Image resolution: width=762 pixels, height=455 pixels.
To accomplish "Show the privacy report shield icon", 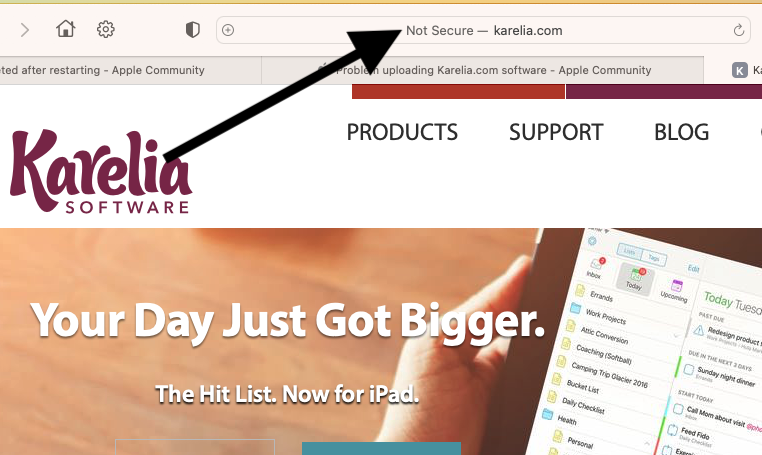I will [192, 30].
